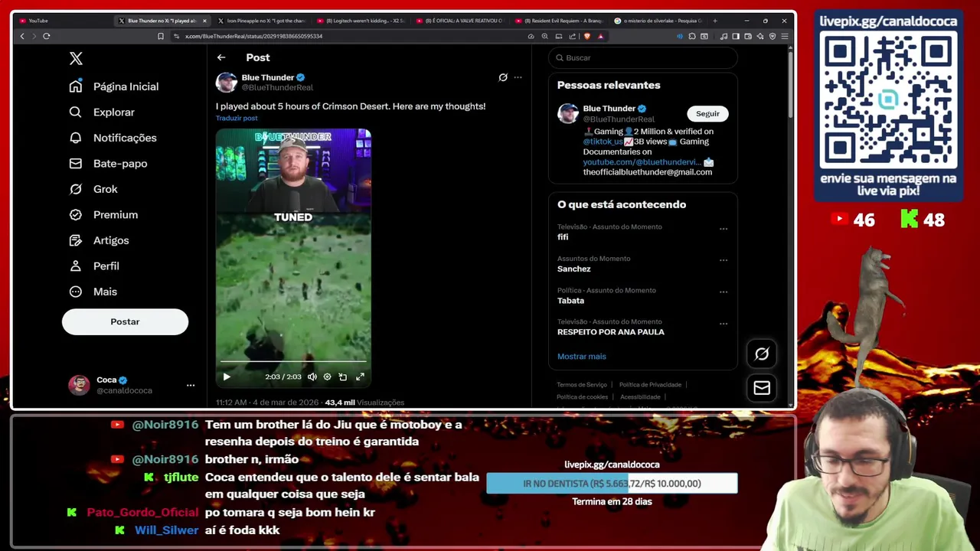
Task: Go to Perfil page
Action: pyautogui.click(x=94, y=266)
